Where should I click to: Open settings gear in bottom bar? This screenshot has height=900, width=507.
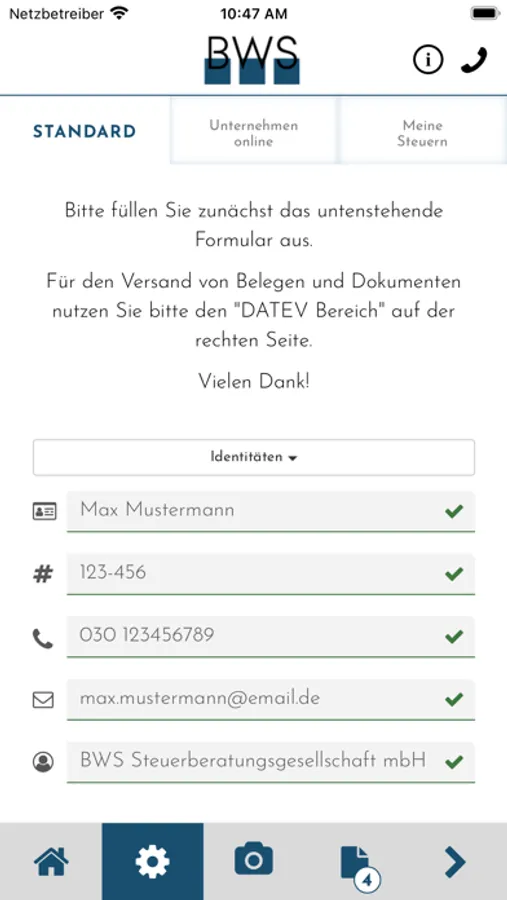[x=153, y=862]
